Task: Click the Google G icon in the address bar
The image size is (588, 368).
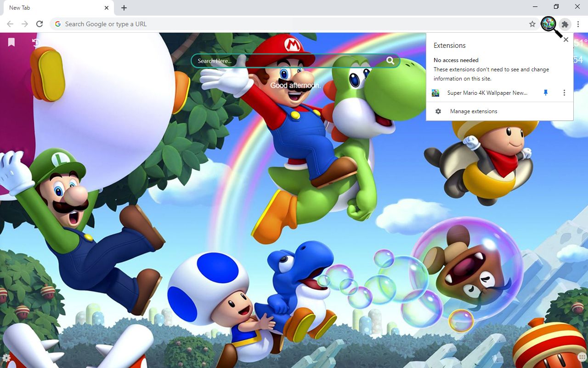Action: [57, 24]
